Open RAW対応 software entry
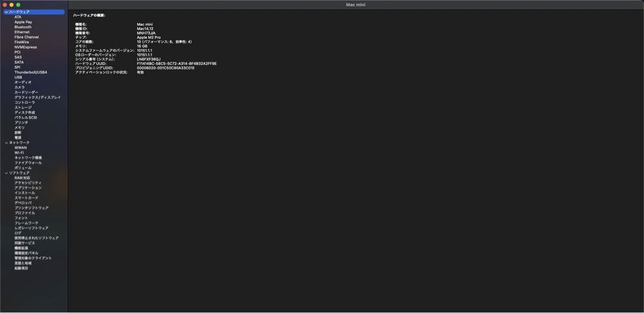The height and width of the screenshot is (313, 644). point(22,178)
